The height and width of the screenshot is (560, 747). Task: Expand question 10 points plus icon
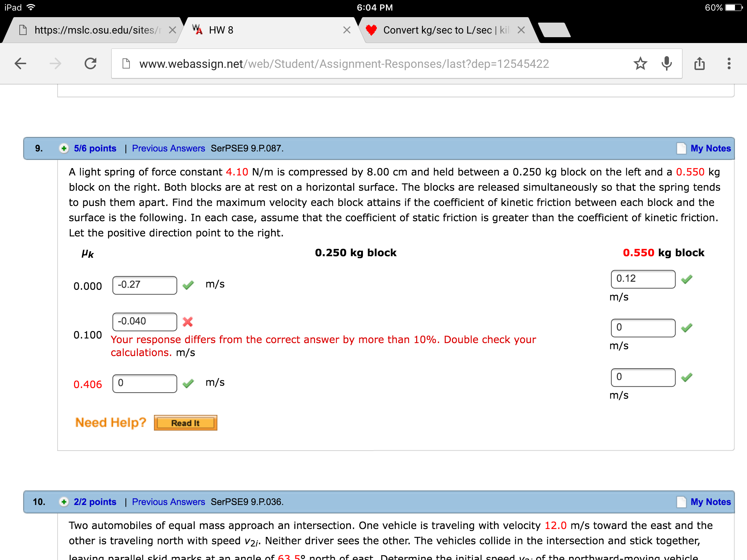pyautogui.click(x=64, y=502)
